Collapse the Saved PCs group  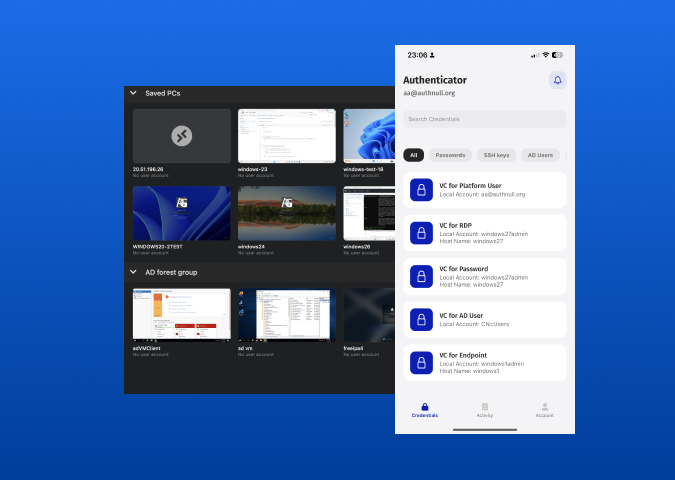click(x=133, y=93)
